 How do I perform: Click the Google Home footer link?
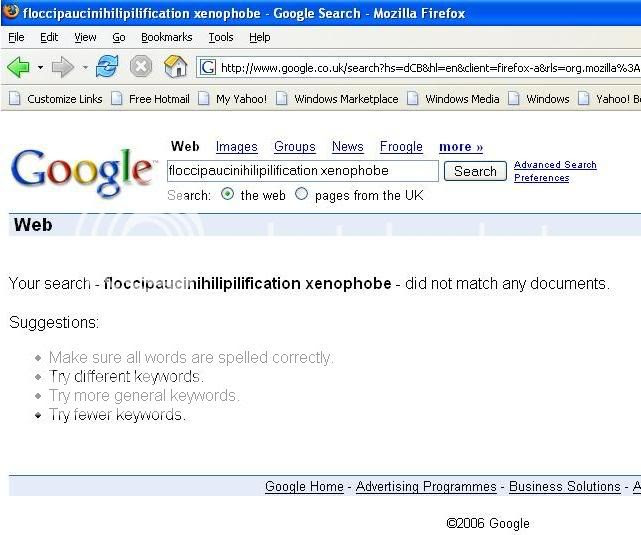(x=304, y=486)
